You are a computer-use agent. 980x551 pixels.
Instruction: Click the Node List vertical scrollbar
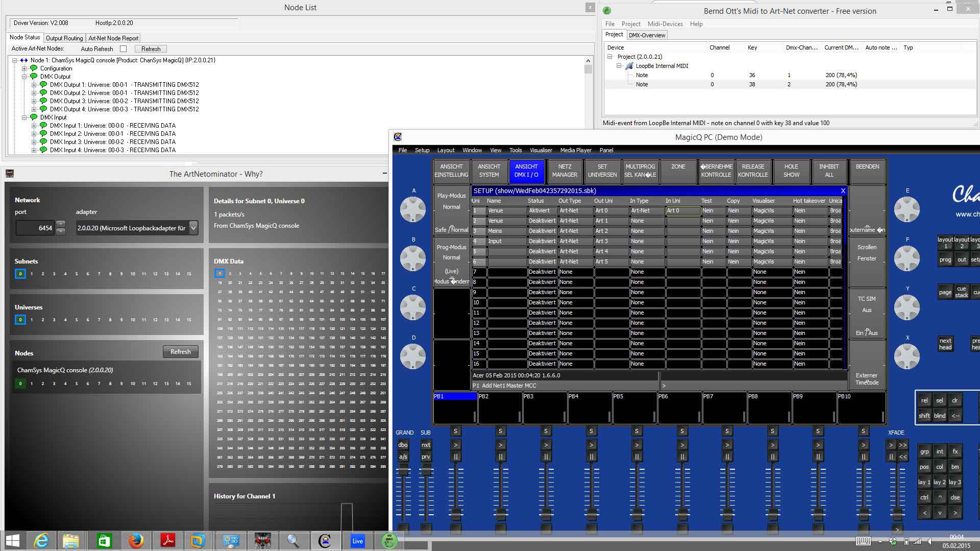(589, 105)
